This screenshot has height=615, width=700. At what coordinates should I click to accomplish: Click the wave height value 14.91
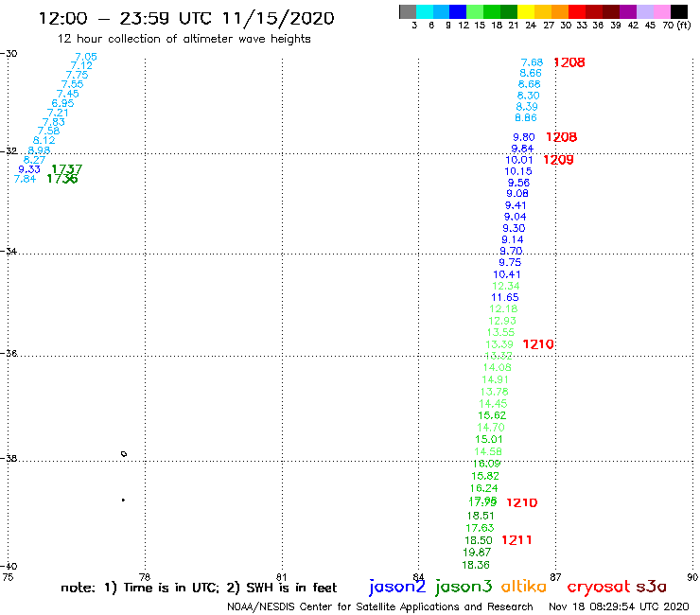pos(495,379)
